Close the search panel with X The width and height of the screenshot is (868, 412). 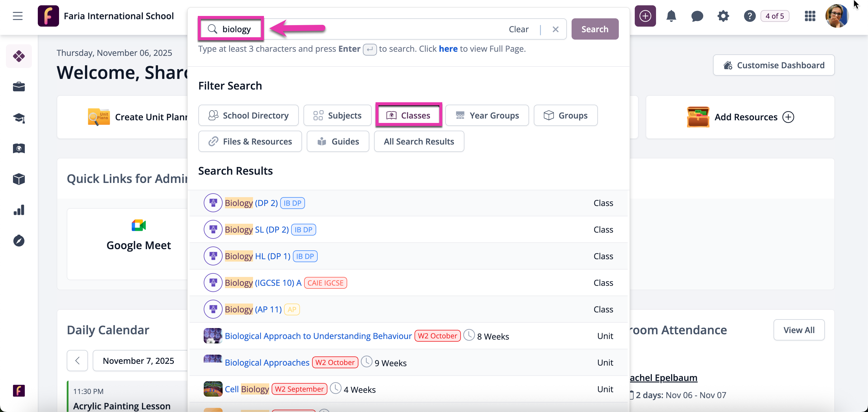pyautogui.click(x=555, y=29)
